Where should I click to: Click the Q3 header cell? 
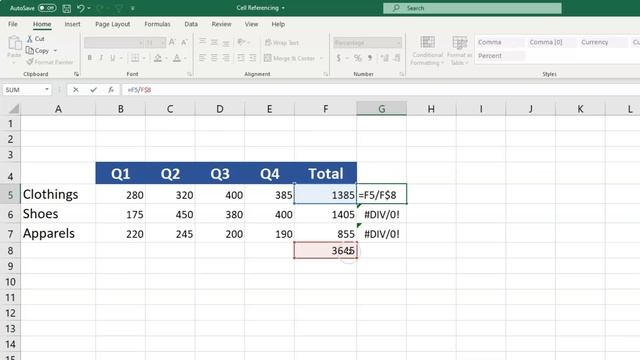[220, 173]
